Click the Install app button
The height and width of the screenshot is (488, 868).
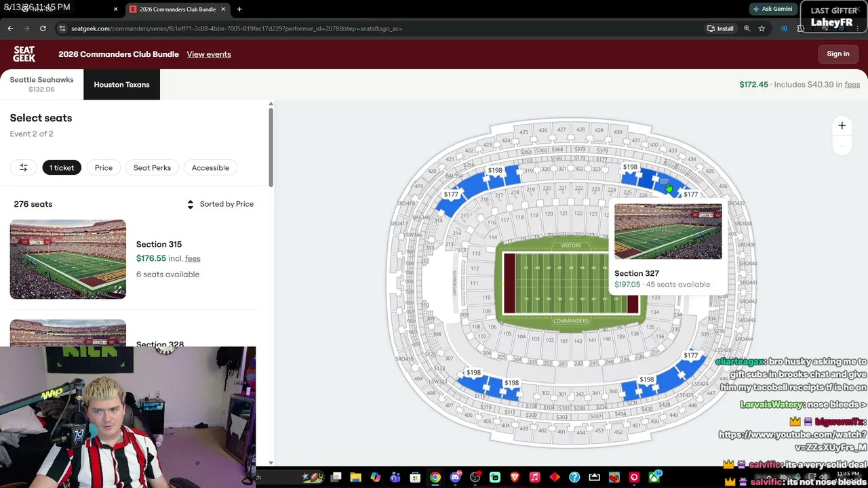point(720,28)
